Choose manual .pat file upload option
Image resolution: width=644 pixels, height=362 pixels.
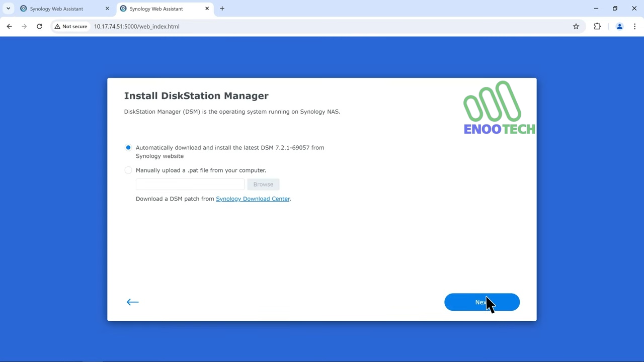tap(128, 170)
